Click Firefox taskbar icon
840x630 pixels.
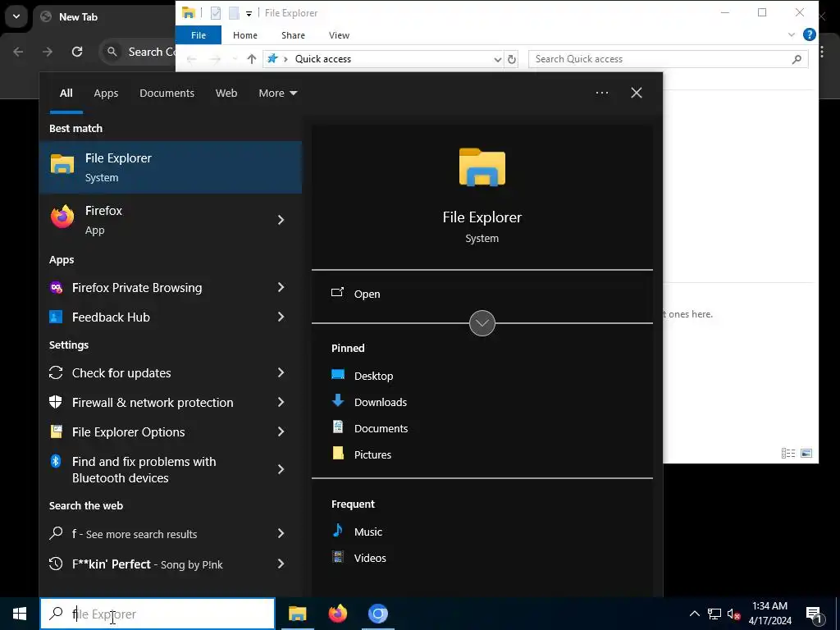(x=337, y=614)
